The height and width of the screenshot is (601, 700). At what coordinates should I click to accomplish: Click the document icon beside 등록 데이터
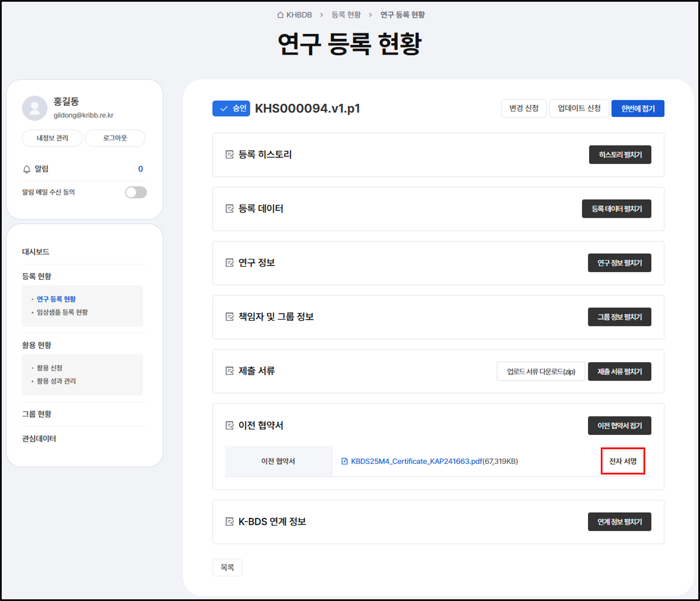click(x=230, y=209)
